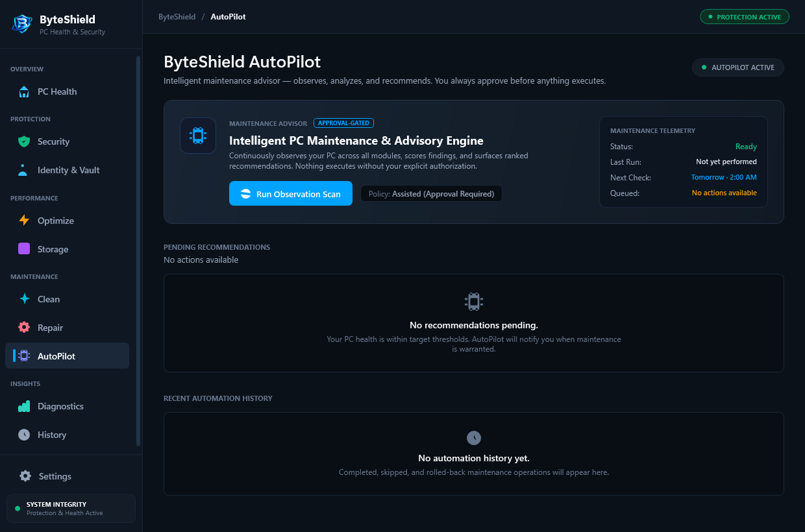Click the APPROVAL-GATED tag
Image resolution: width=805 pixels, height=532 pixels.
(x=344, y=123)
